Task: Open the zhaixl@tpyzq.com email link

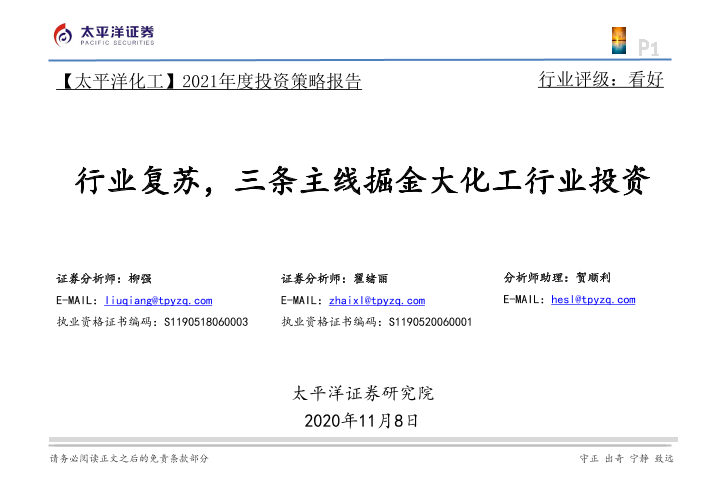Action: click(x=376, y=300)
